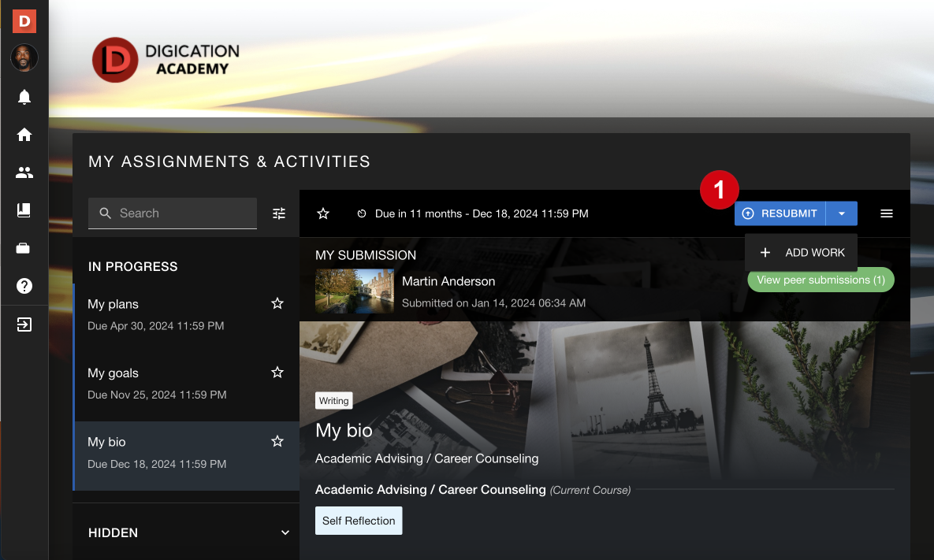Click inside the Search input field
Viewport: 934px width, 560px height.
coord(172,213)
